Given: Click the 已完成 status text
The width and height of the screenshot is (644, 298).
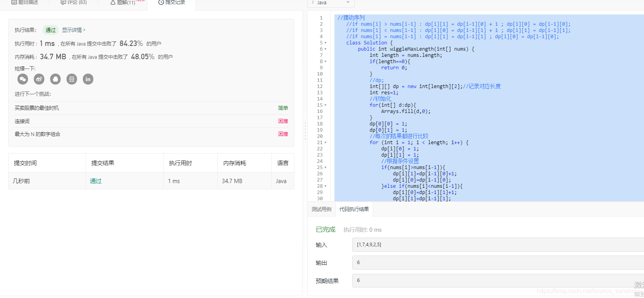Looking at the screenshot, I should point(325,229).
